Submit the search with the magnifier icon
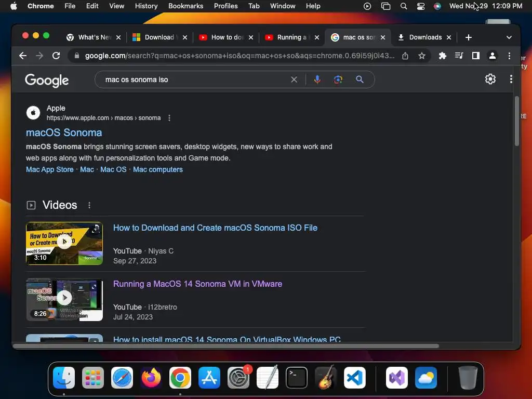The height and width of the screenshot is (399, 532). pos(360,79)
